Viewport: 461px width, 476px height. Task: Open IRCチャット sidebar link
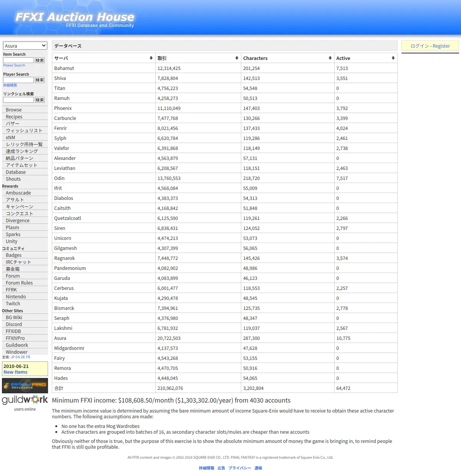click(25, 262)
